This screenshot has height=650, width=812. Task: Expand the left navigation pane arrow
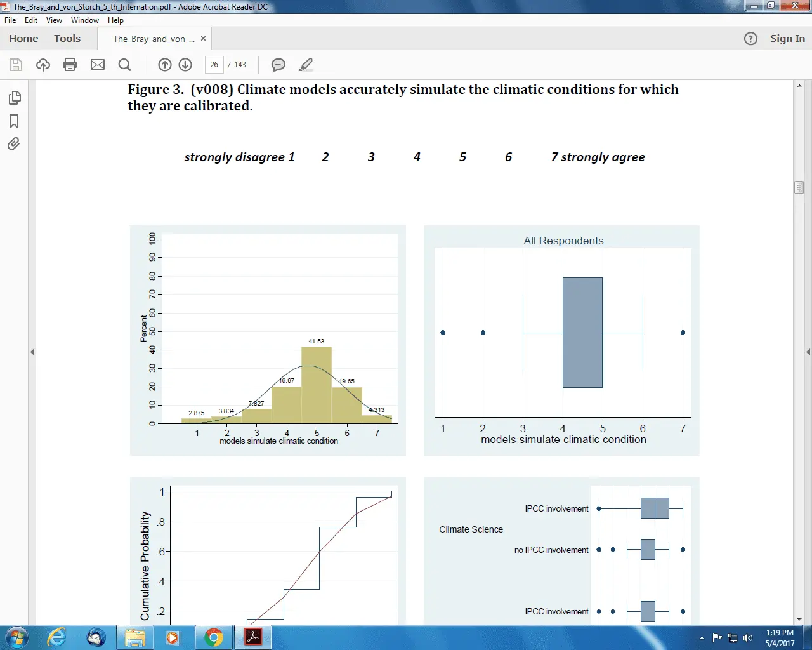tap(32, 352)
